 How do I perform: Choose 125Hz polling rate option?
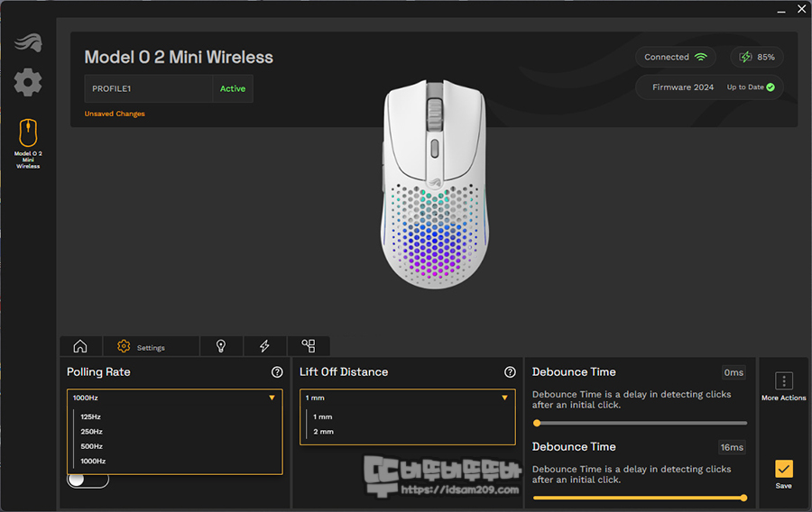90,416
